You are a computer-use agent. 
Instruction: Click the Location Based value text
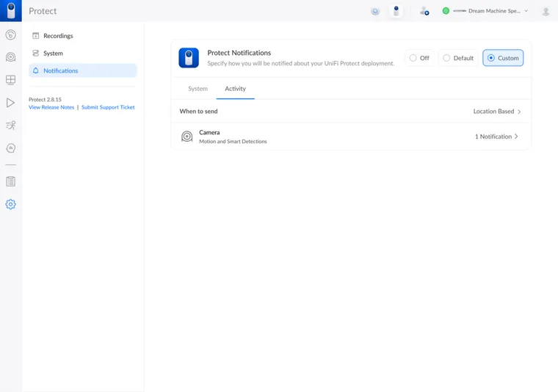pos(493,112)
